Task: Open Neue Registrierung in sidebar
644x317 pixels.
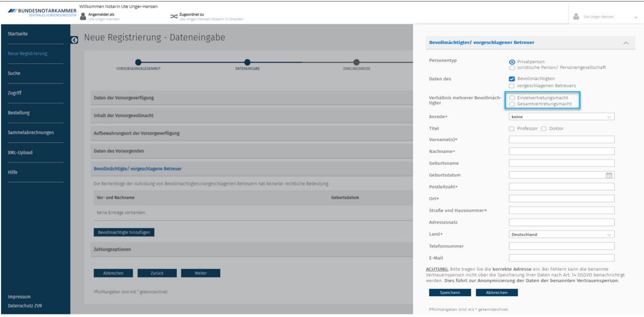Action: point(28,53)
